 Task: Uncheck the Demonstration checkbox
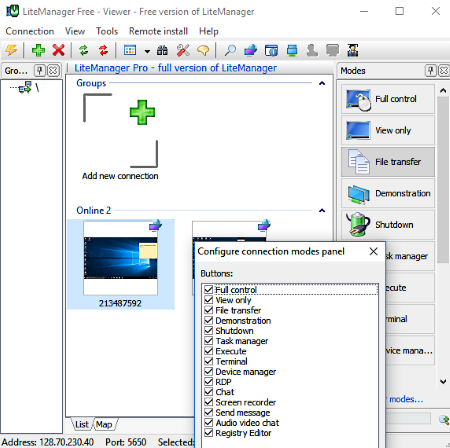click(209, 320)
